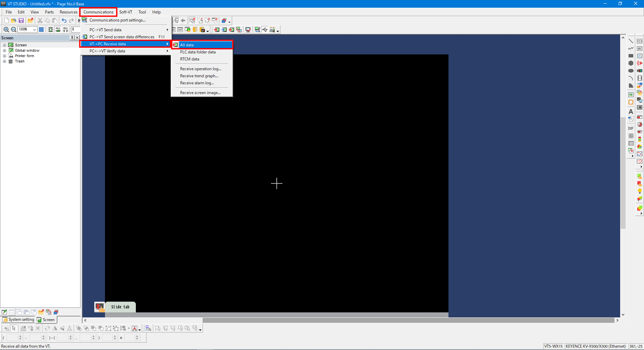Expand the Global window tree node

(x=4, y=50)
